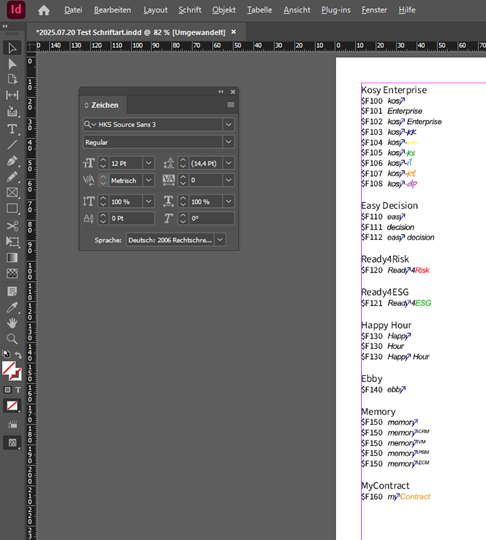Viewport: 486px width, 540px height.
Task: Collapse the Zeichen panel with double arrows
Action: point(221,92)
